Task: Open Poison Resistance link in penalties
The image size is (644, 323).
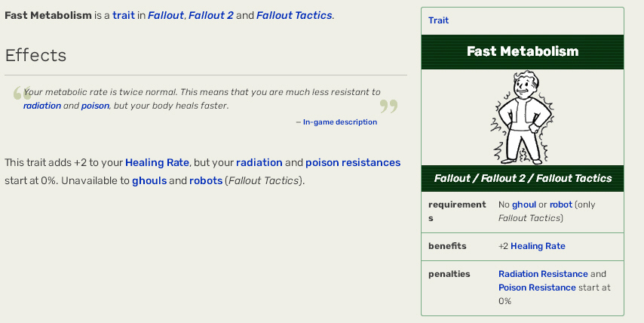Action: point(537,288)
